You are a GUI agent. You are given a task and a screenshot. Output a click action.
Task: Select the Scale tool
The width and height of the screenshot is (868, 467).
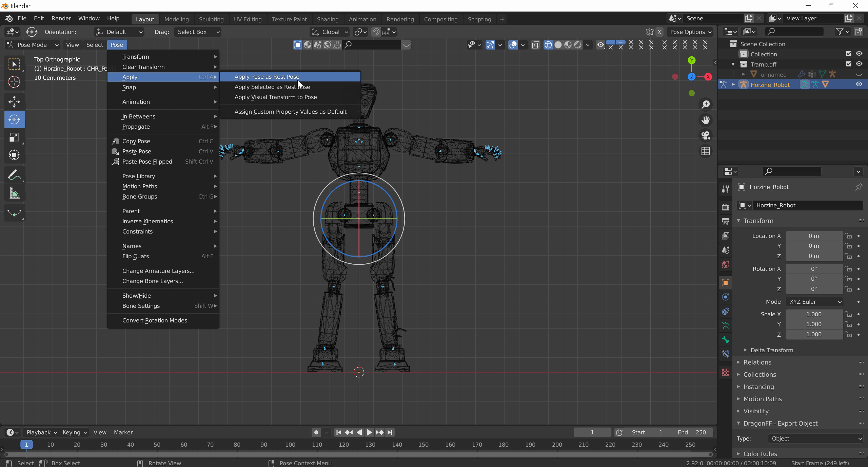point(14,137)
